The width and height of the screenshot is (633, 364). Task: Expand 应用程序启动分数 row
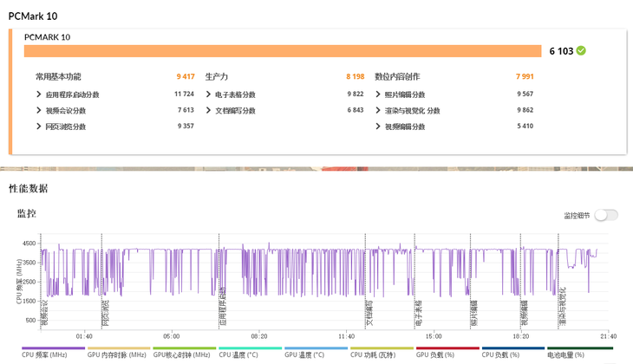[x=40, y=94]
